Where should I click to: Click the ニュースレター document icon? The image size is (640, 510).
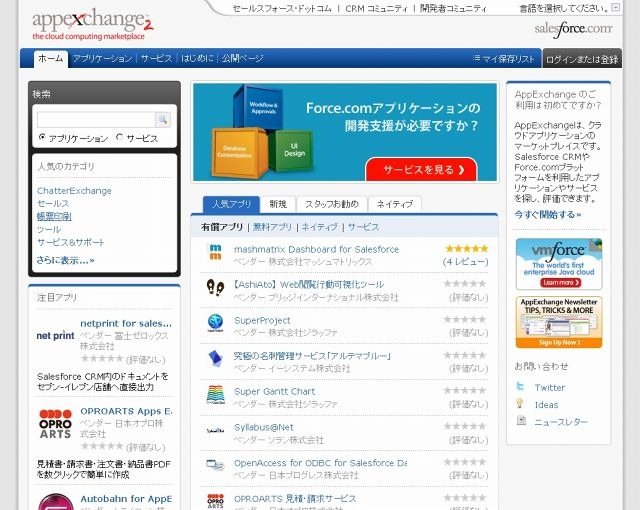(521, 420)
